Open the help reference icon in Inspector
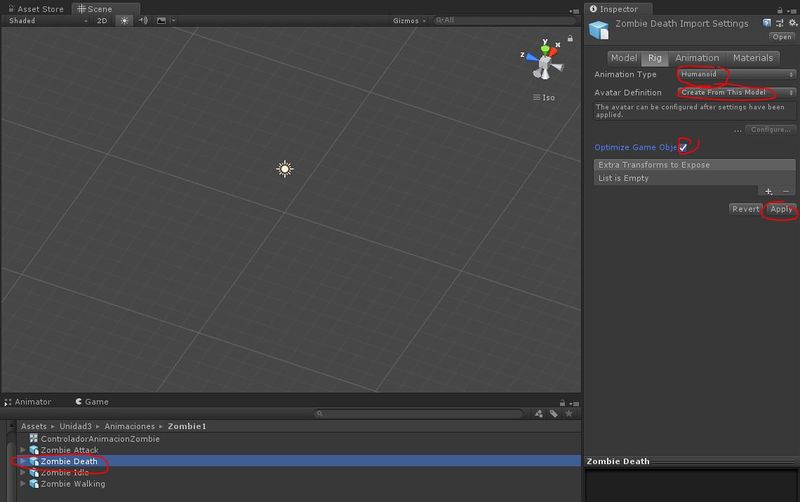 coord(766,23)
